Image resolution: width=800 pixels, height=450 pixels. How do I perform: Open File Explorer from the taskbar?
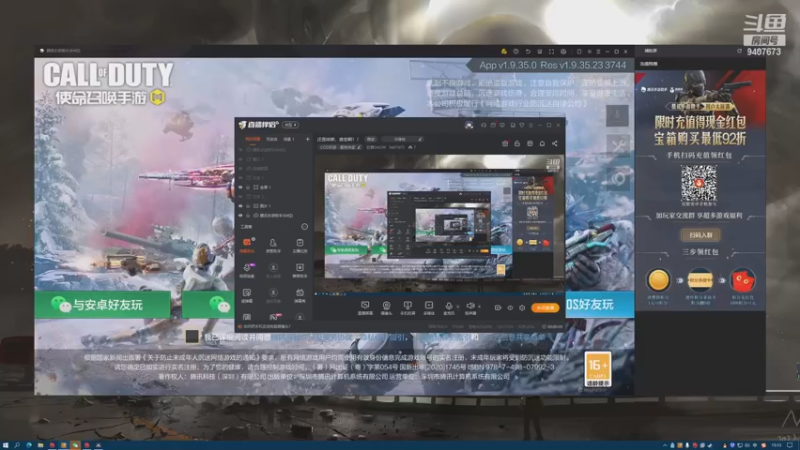coord(40,445)
